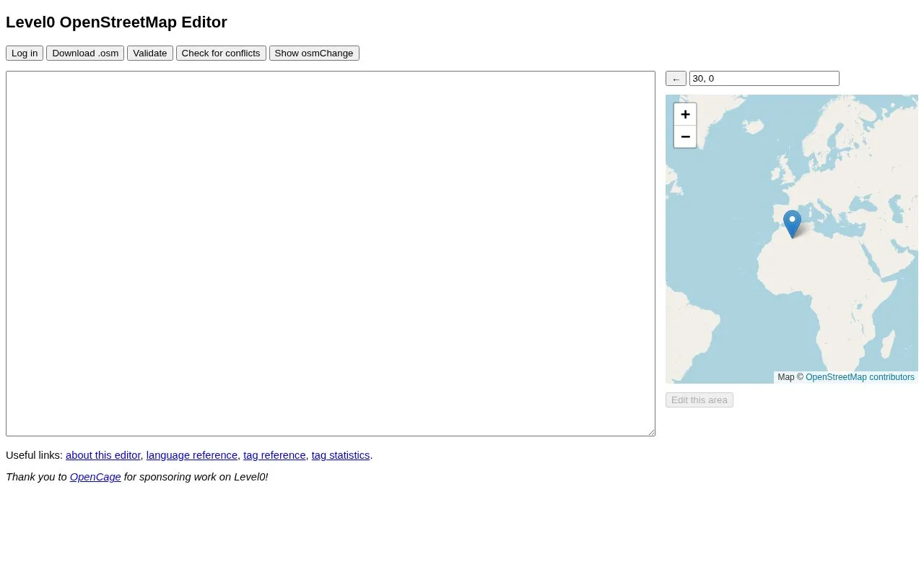
Task: Open the tag statistics link
Action: [341, 455]
